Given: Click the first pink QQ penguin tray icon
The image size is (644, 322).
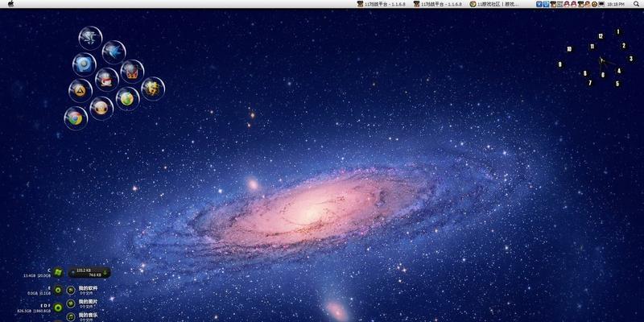Looking at the screenshot, I should pyautogui.click(x=567, y=4).
